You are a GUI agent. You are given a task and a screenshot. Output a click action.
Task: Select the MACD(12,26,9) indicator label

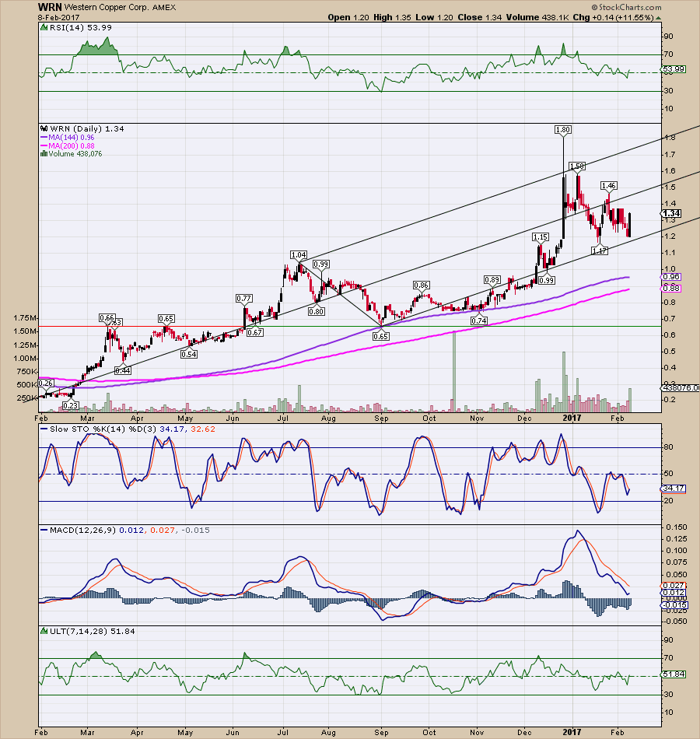point(79,531)
